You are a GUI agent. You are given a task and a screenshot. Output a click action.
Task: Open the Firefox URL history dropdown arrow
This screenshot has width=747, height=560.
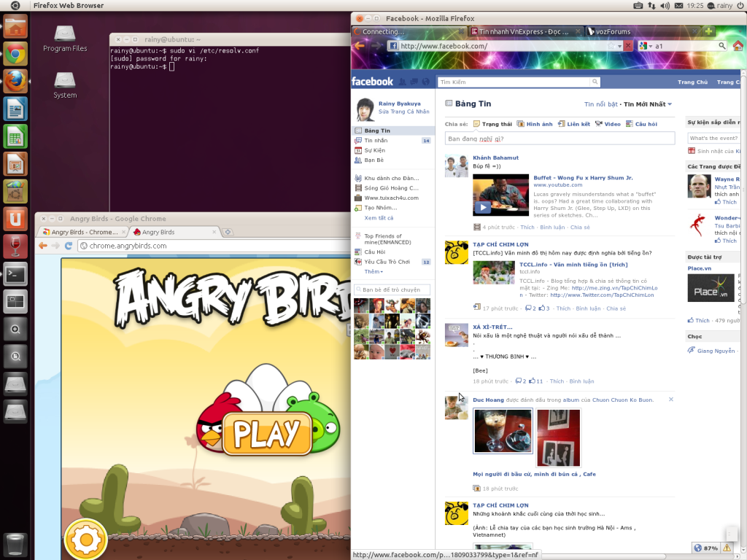tap(619, 46)
